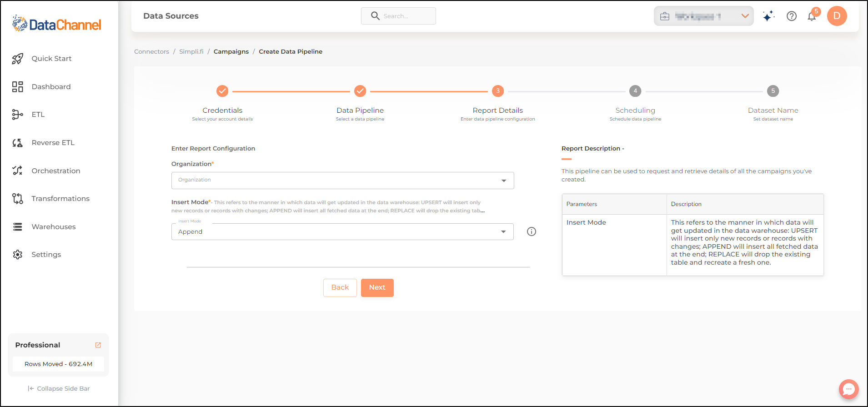The image size is (868, 407).
Task: Click the 'Parameters' table header
Action: pyautogui.click(x=582, y=204)
